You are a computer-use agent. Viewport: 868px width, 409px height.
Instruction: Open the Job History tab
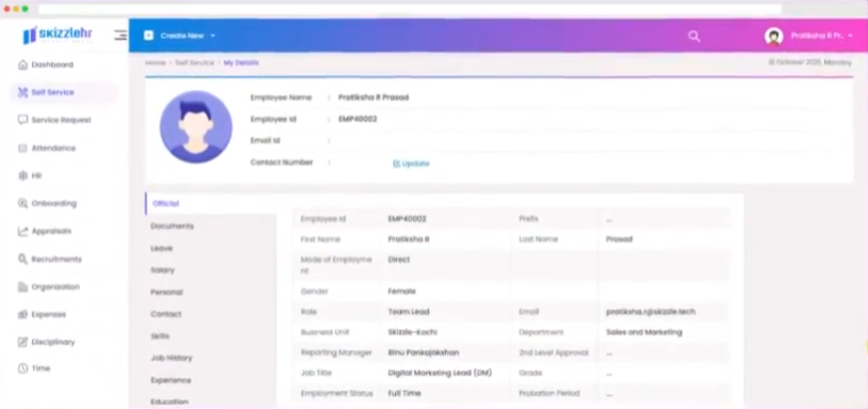tap(172, 358)
